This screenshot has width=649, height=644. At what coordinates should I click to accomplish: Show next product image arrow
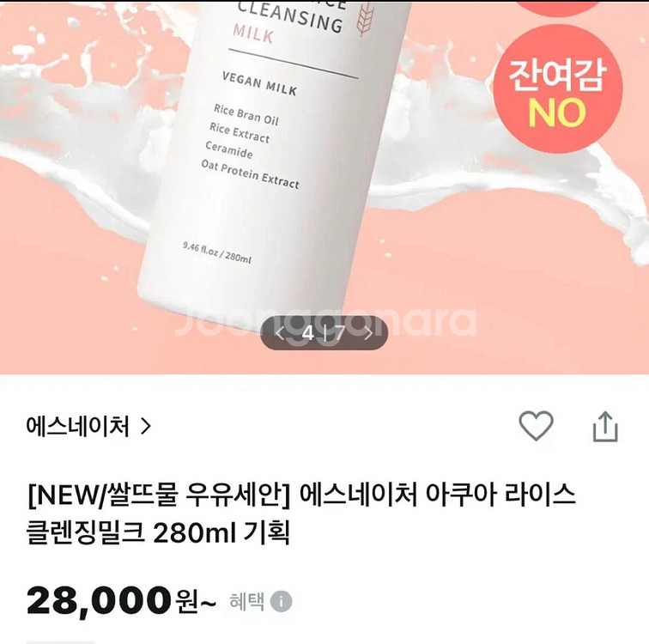tap(368, 333)
